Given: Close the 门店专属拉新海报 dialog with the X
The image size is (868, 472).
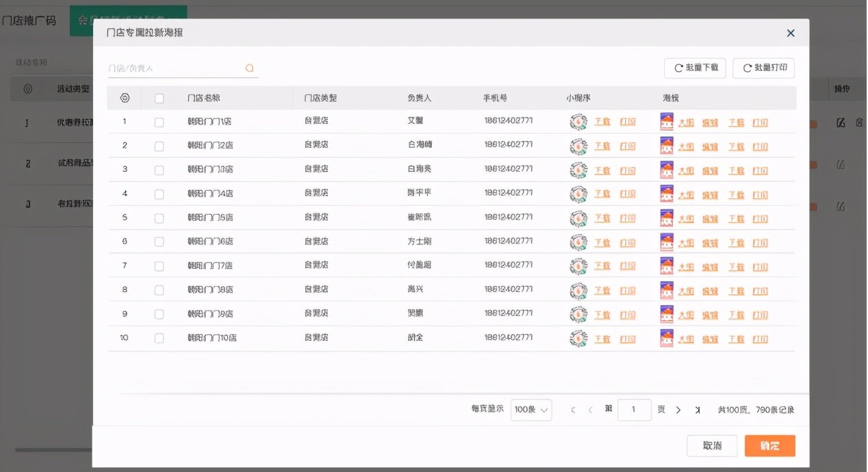Looking at the screenshot, I should [791, 33].
